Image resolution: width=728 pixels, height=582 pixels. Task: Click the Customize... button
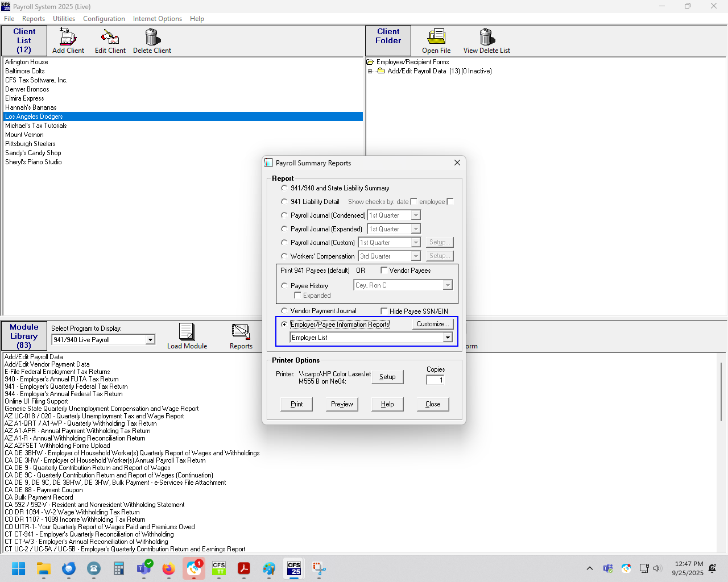[x=432, y=324]
